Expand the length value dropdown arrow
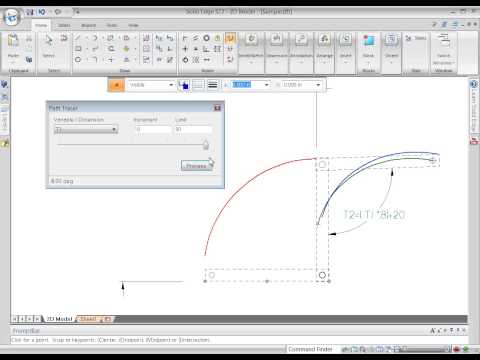Screen dimensions: 480x360 (x=267, y=85)
